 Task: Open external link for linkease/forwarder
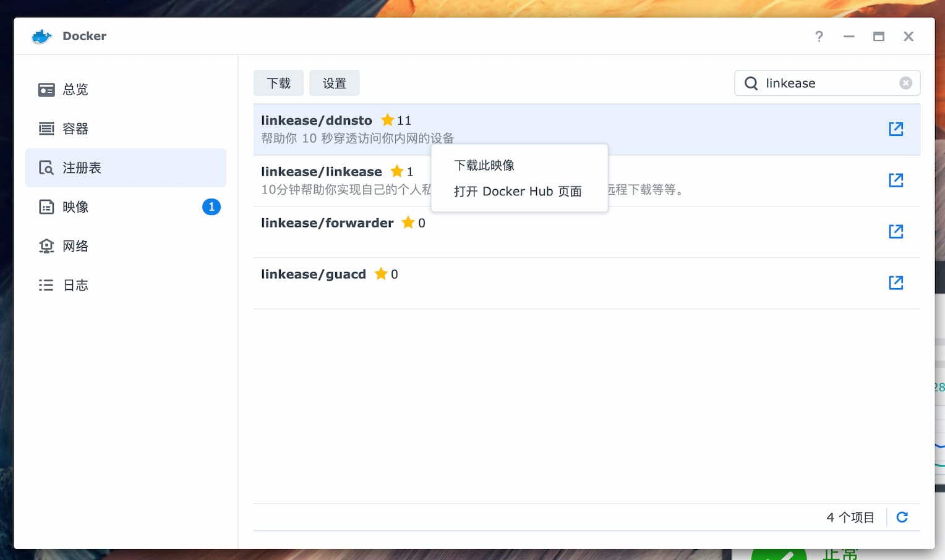point(896,231)
